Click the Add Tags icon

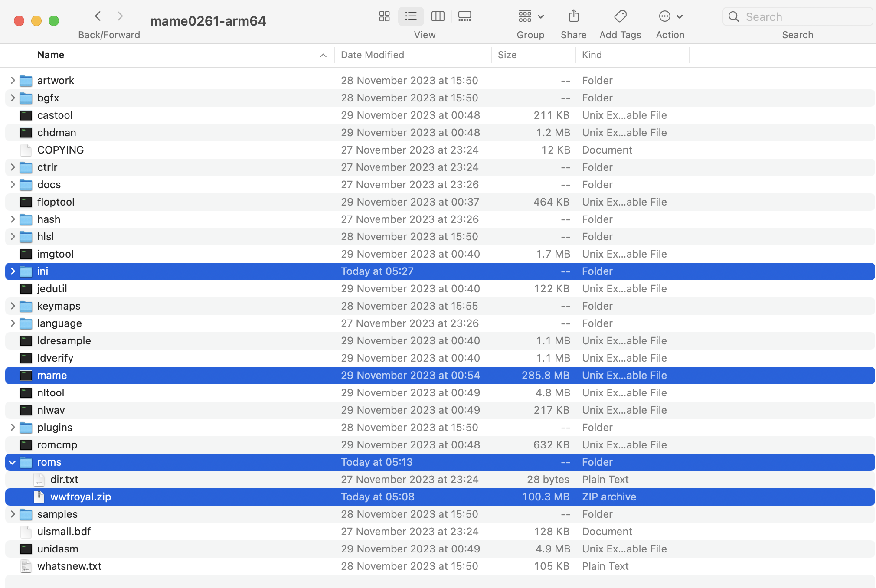[620, 16]
